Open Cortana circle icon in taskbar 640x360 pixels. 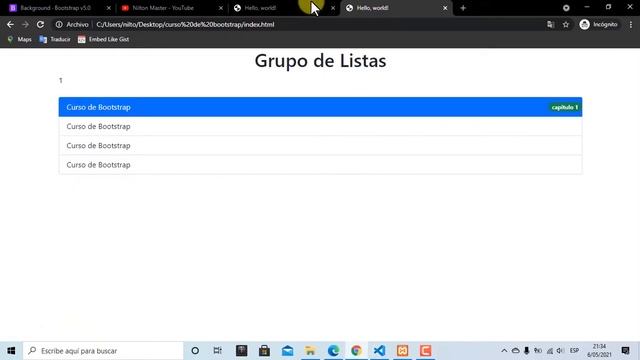coord(195,351)
